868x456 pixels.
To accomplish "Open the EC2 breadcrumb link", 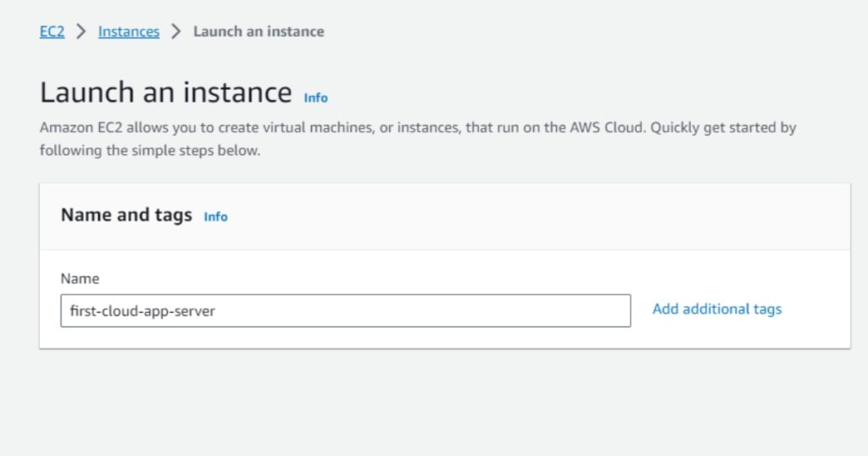I will coord(52,31).
